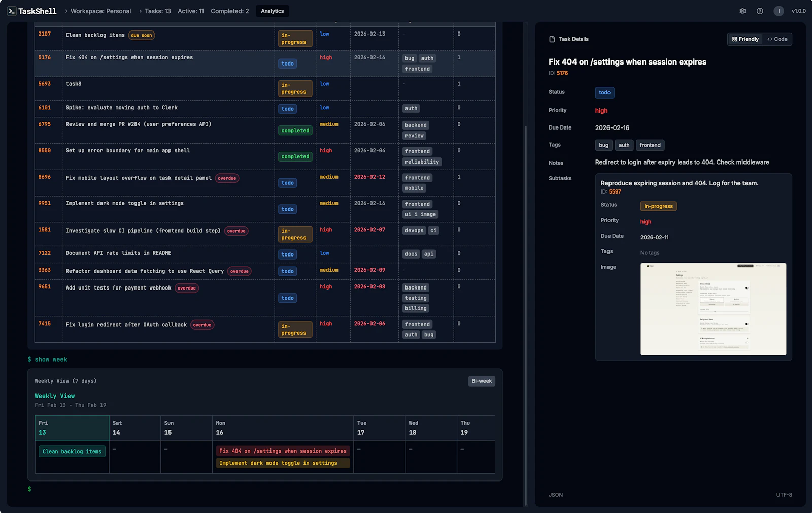The image size is (812, 513).
Task: Click the overdue badge on task 8696
Action: tap(227, 178)
